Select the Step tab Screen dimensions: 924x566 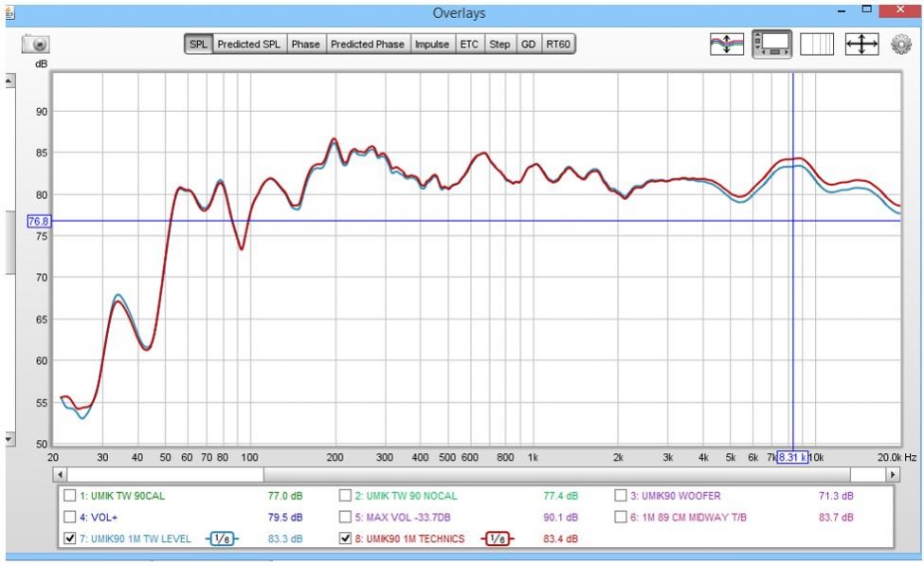coord(499,45)
